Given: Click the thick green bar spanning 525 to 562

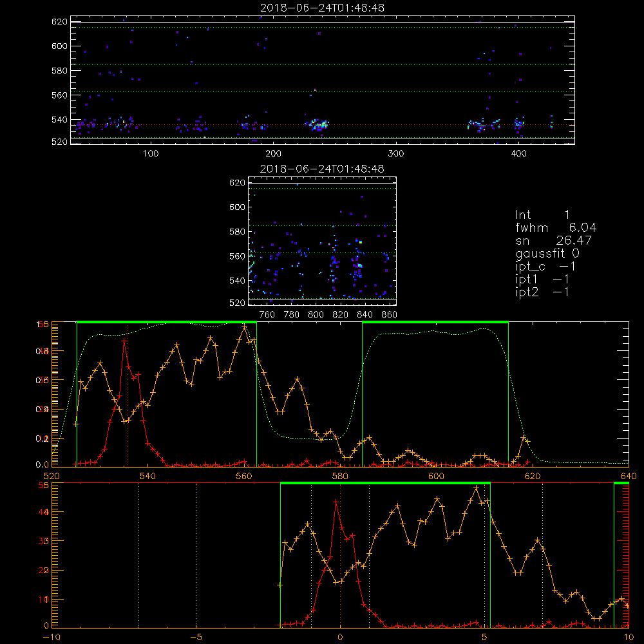Looking at the screenshot, I should (167, 322).
